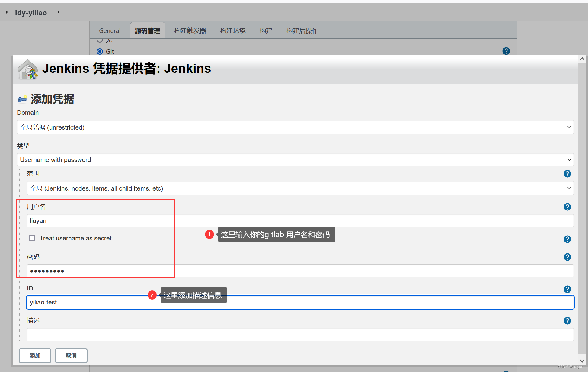Click the dialog scrollbar up arrow

[x=582, y=59]
